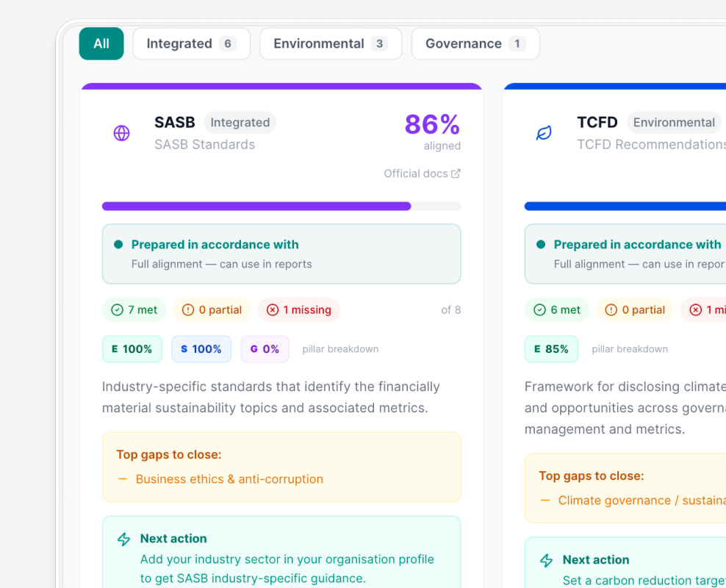Click the SASB E 100% pillar badge
The image size is (726, 588).
(132, 349)
